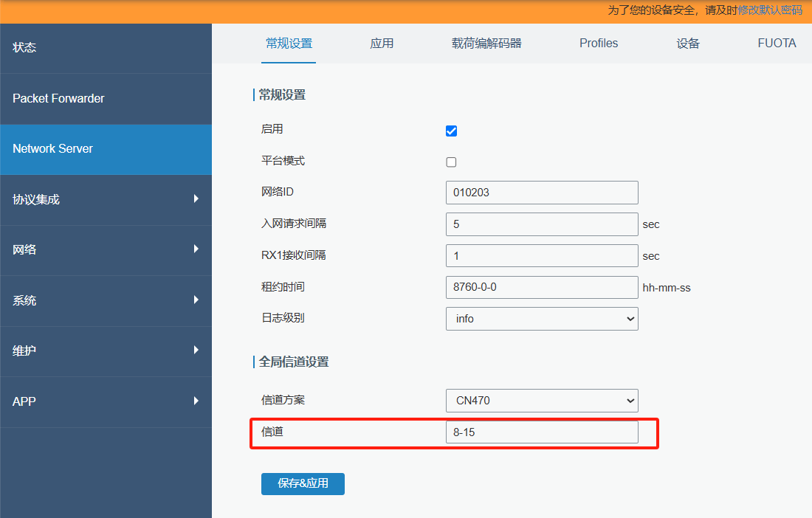Focus the 信道 input field showing 8-15

542,432
